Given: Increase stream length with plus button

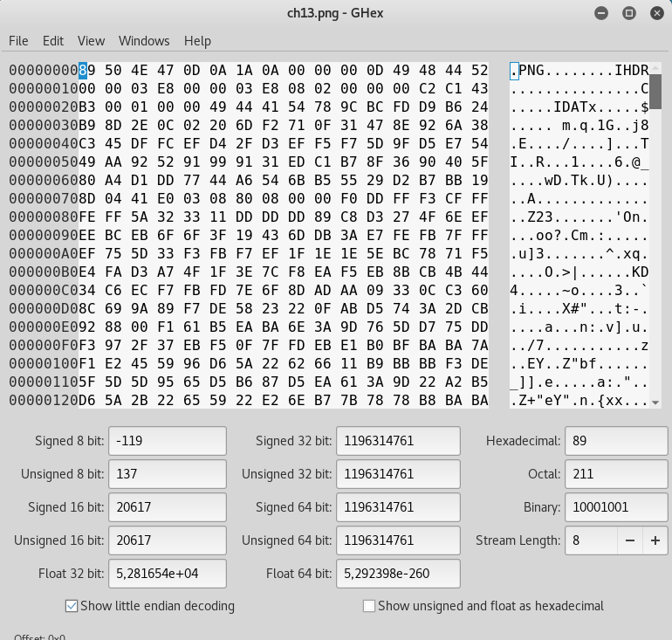Looking at the screenshot, I should pyautogui.click(x=655, y=540).
